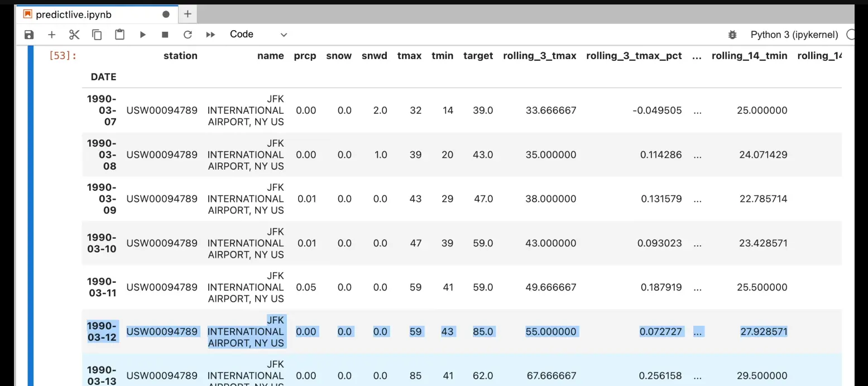Insert a new cell with plus icon
Image resolution: width=868 pixels, height=386 pixels.
[x=51, y=35]
